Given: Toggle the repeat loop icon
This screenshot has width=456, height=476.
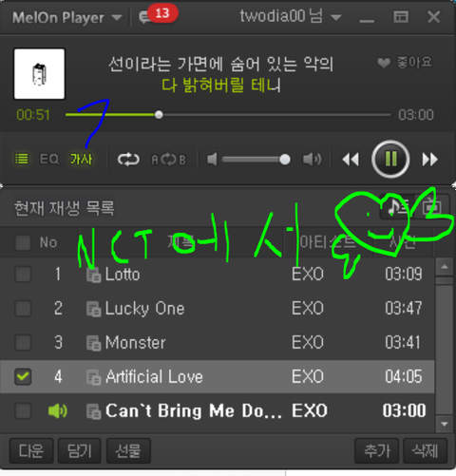Looking at the screenshot, I should (x=128, y=160).
